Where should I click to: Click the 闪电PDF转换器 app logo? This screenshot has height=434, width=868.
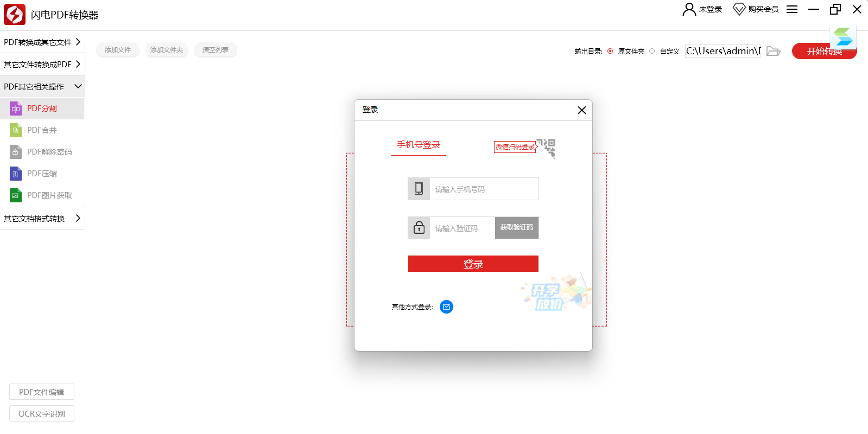point(15,15)
